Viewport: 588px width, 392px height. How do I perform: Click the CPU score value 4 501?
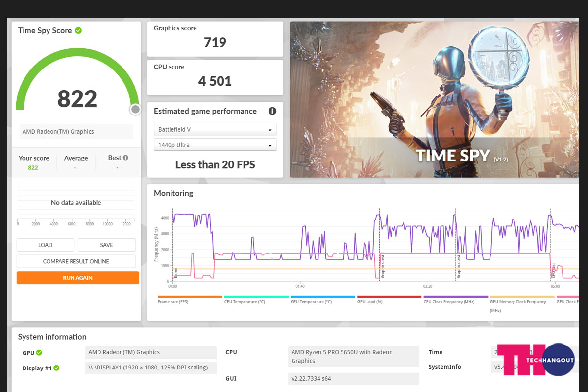click(x=215, y=81)
